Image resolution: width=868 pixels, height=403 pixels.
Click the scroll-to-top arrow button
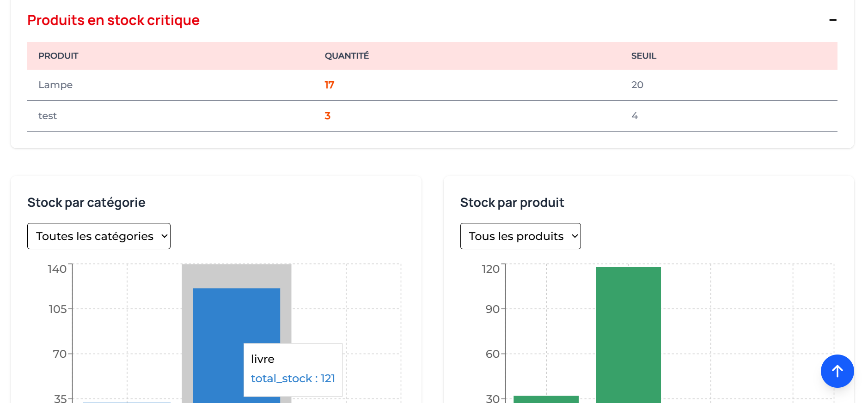837,371
